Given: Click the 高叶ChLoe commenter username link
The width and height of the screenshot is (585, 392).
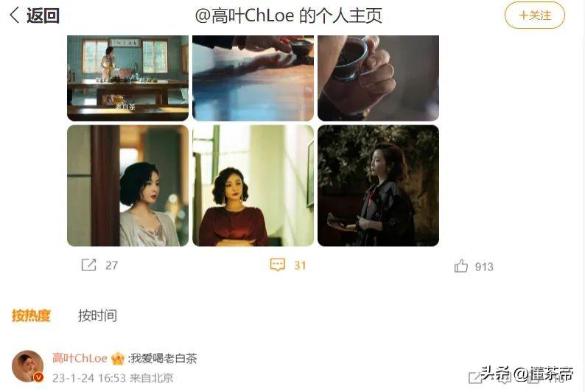Looking at the screenshot, I should [x=80, y=358].
